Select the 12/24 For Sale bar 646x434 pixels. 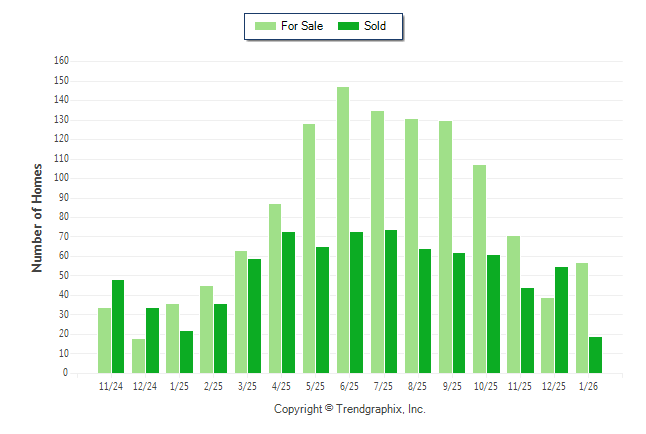tap(138, 355)
